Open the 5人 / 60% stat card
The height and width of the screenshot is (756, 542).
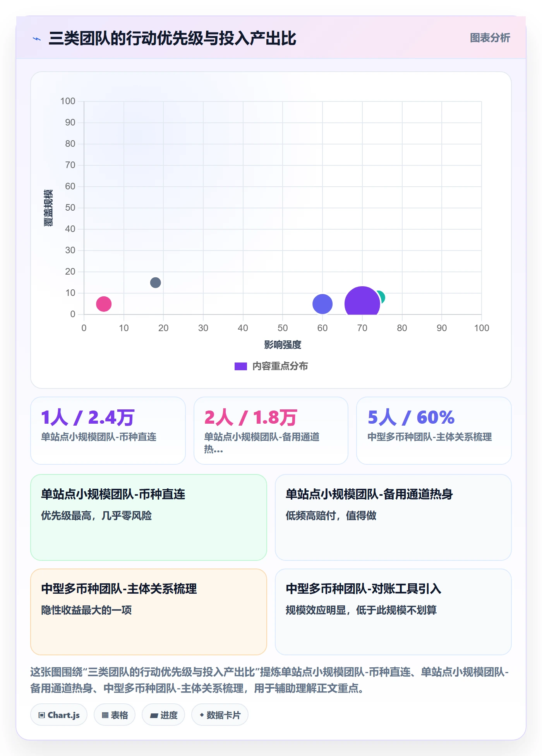(434, 430)
